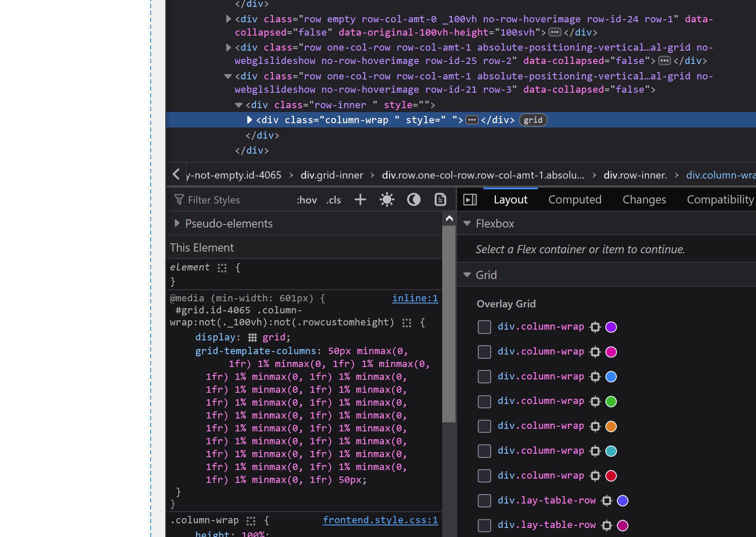Click the orange color swatch for column-wrap

[611, 426]
